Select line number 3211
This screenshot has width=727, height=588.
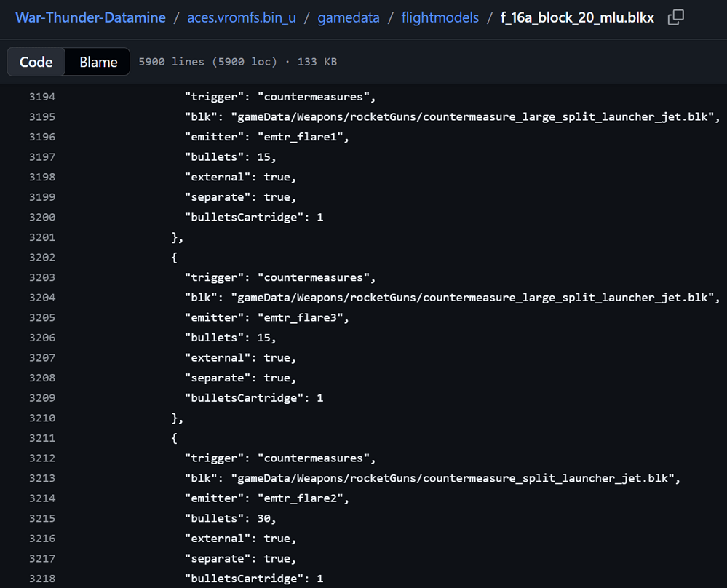coord(42,438)
